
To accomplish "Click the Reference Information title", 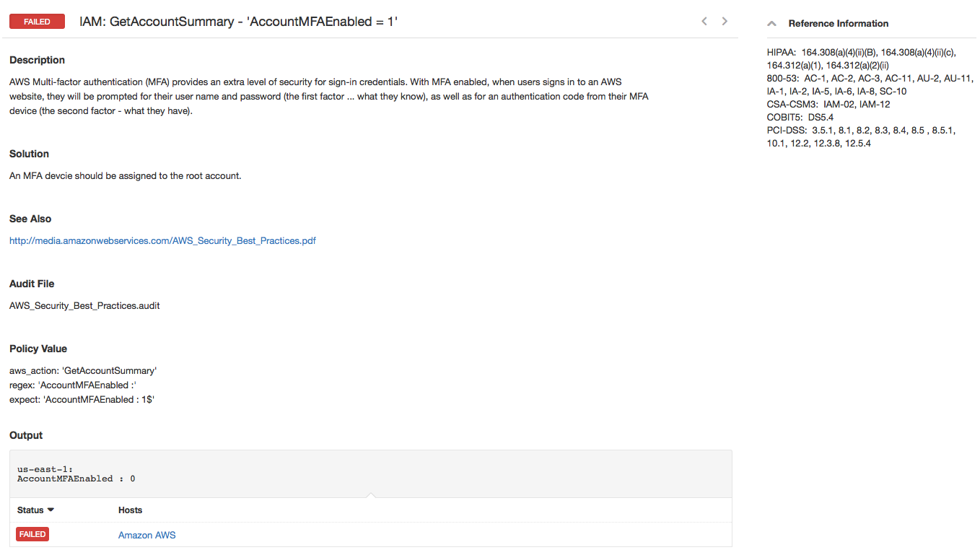I will (x=839, y=24).
